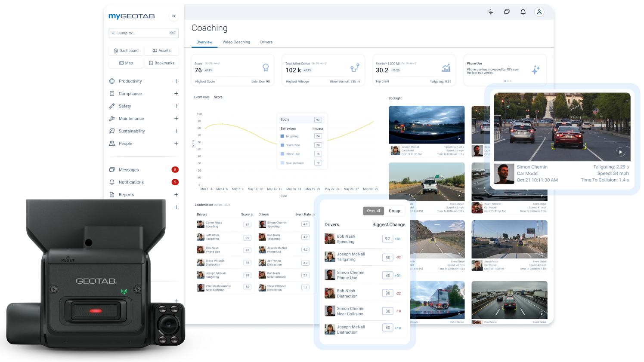
Task: Click the Maintenance wrench icon
Action: click(x=112, y=119)
